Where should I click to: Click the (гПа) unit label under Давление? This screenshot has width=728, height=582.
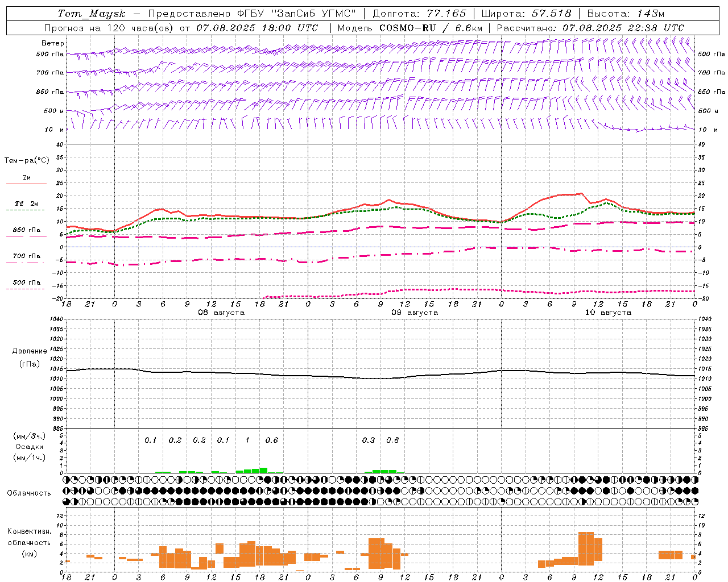30,364
